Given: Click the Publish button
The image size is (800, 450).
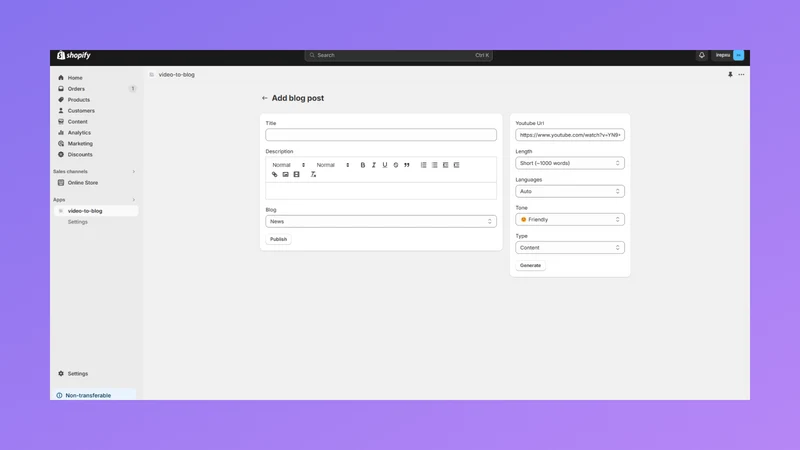Looking at the screenshot, I should 278,239.
